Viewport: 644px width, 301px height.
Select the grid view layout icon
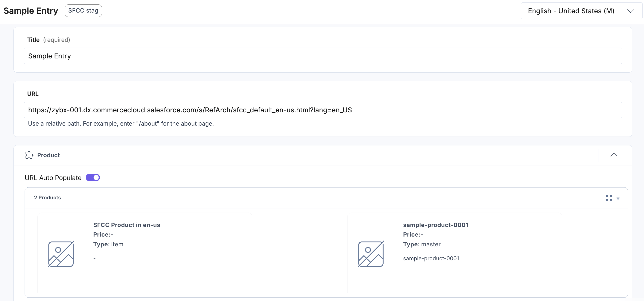point(609,198)
